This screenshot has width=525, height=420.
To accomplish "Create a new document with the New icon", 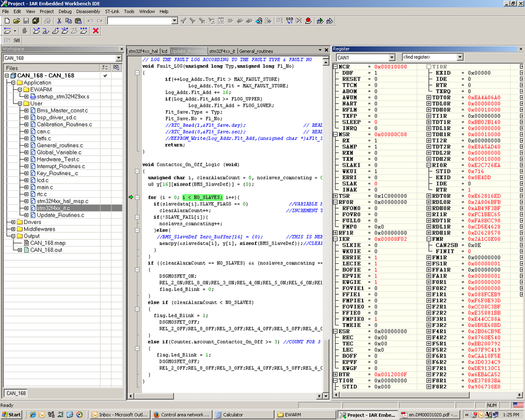I will (7, 21).
